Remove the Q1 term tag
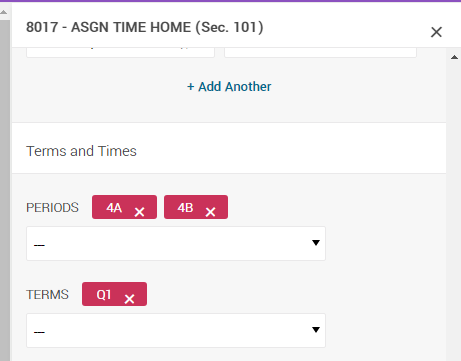This screenshot has width=461, height=361. point(129,299)
